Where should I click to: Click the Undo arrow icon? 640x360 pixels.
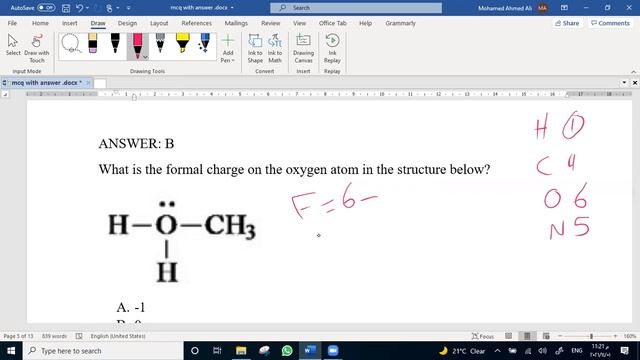pyautogui.click(x=80, y=8)
